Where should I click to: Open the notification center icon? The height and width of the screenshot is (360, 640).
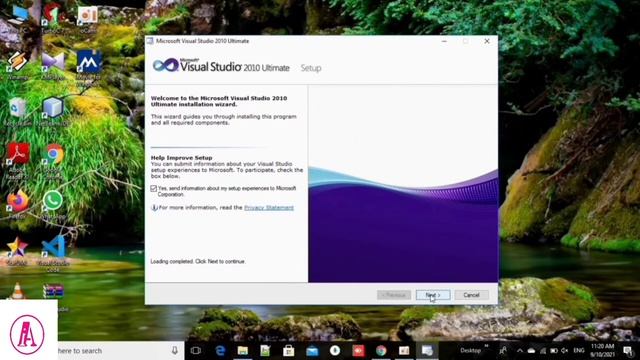628,351
